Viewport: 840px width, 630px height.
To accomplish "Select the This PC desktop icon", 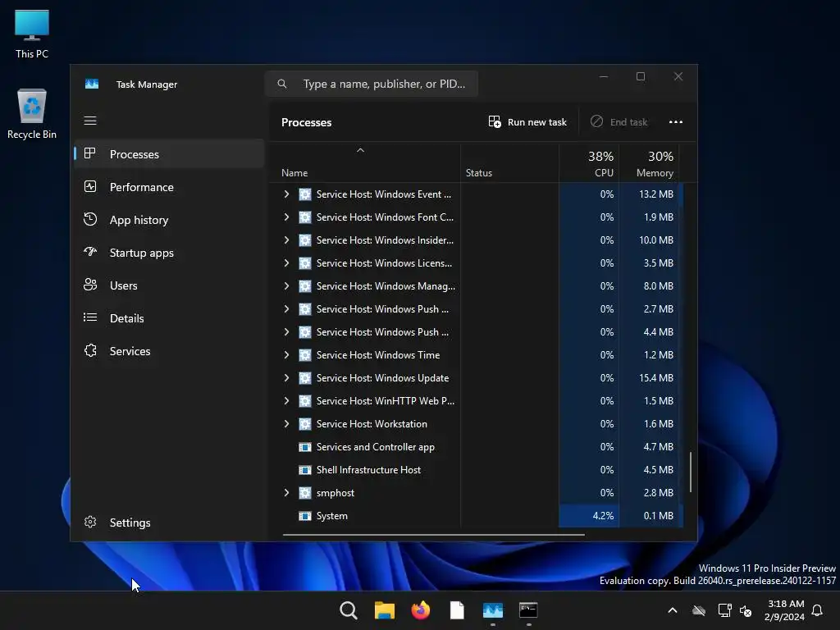I will coord(32,34).
